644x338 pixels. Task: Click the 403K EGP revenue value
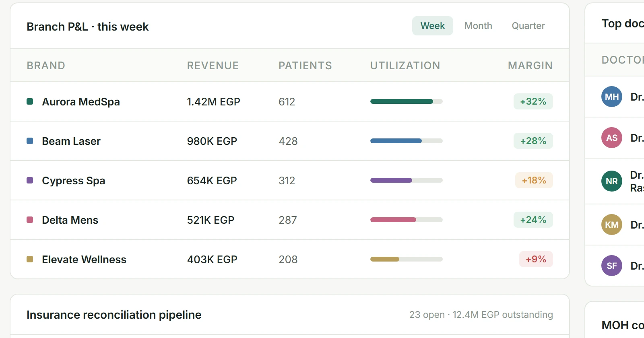[213, 260]
